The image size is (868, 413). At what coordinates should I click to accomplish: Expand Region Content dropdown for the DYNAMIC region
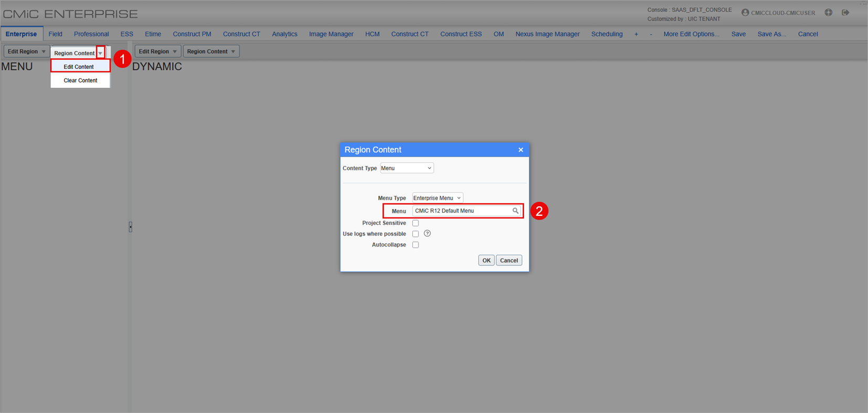coord(211,51)
